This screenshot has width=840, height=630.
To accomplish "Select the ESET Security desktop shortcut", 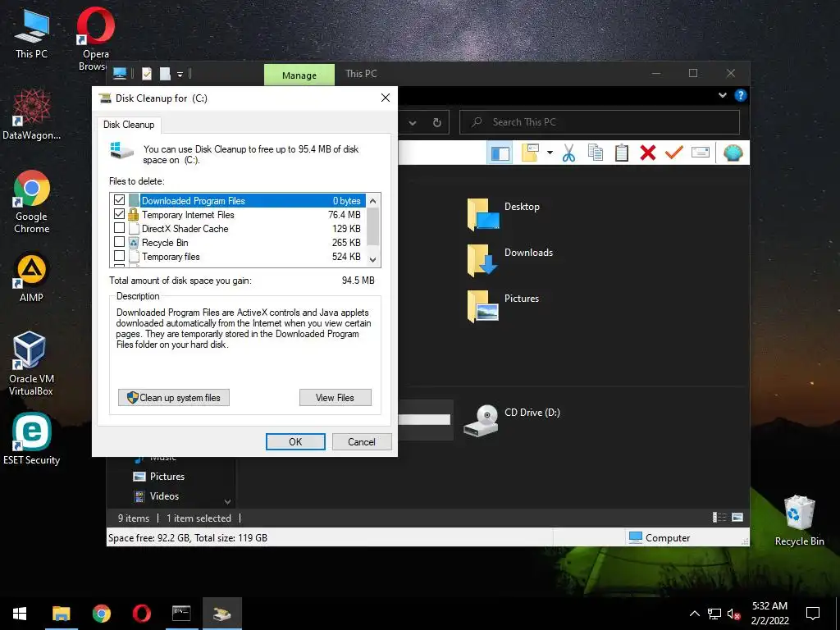I will pos(31,439).
